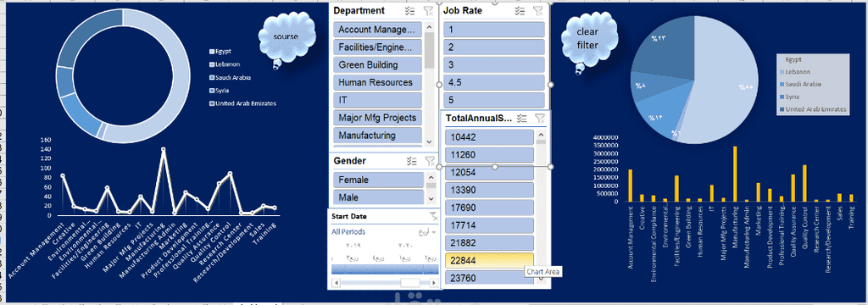Toggle multi-select on Job Rate slicer

pyautogui.click(x=520, y=10)
